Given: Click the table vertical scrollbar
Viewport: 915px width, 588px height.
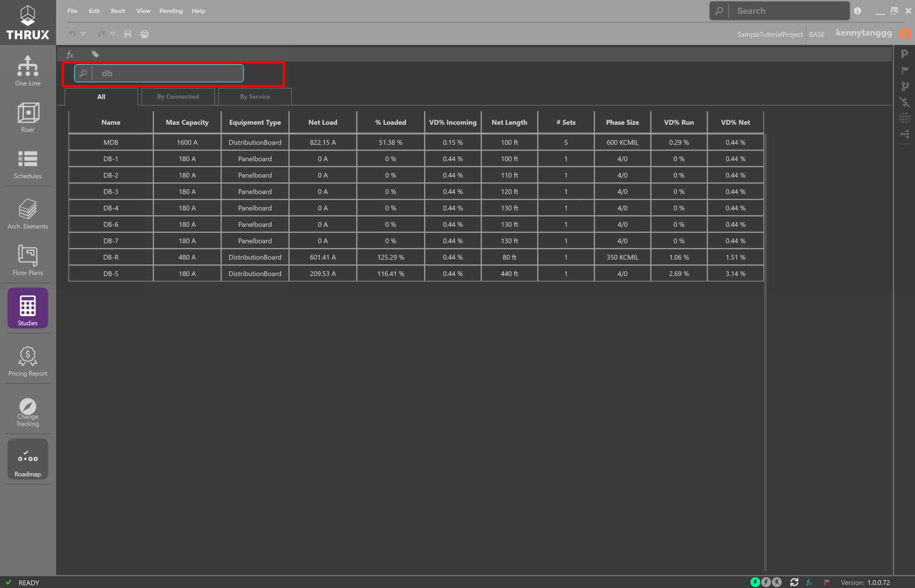Looking at the screenshot, I should click(765, 352).
